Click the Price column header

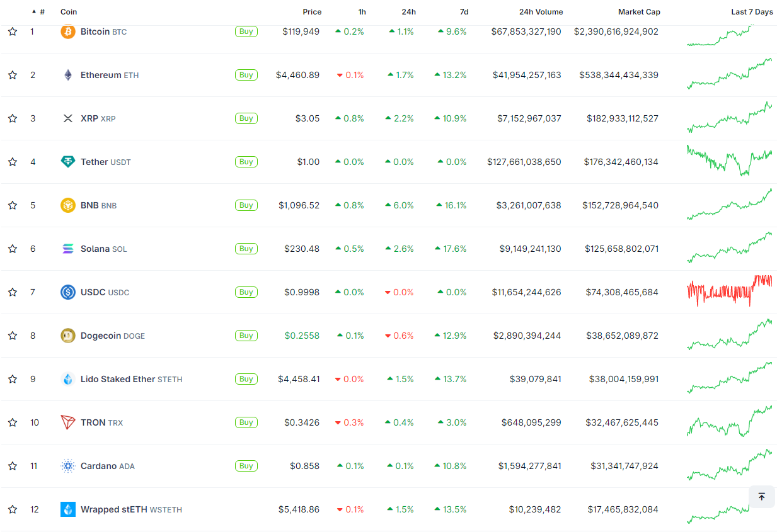click(311, 12)
